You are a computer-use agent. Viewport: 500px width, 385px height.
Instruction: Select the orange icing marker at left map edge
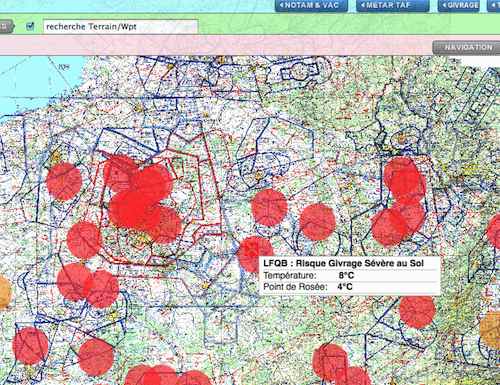(x=4, y=292)
